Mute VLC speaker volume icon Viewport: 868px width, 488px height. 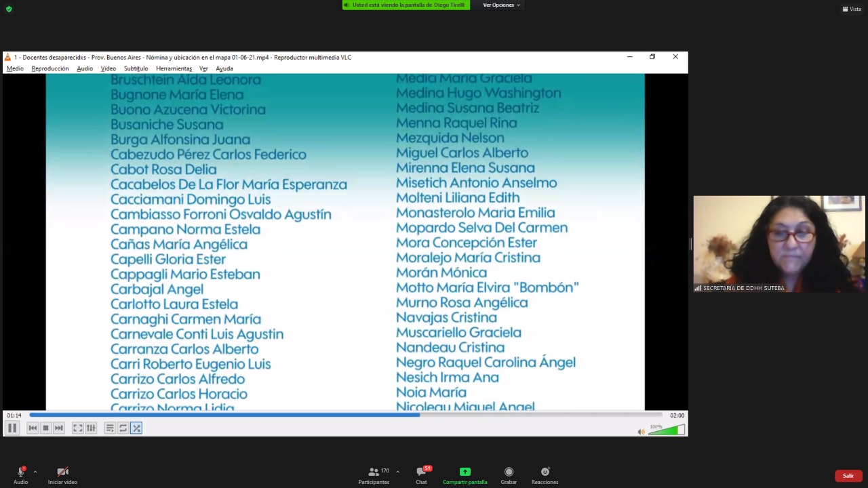pyautogui.click(x=641, y=432)
